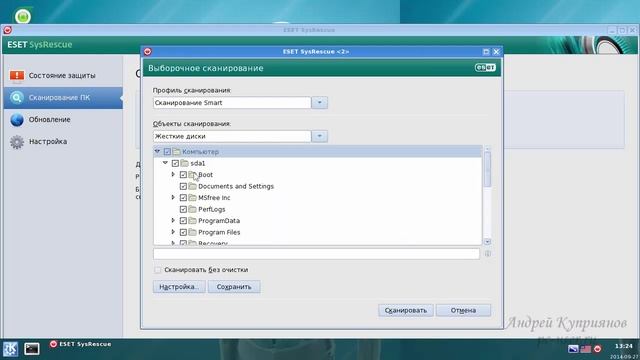The image size is (640, 360).
Task: Uncheck the Program Files checkbox
Action: pos(183,232)
